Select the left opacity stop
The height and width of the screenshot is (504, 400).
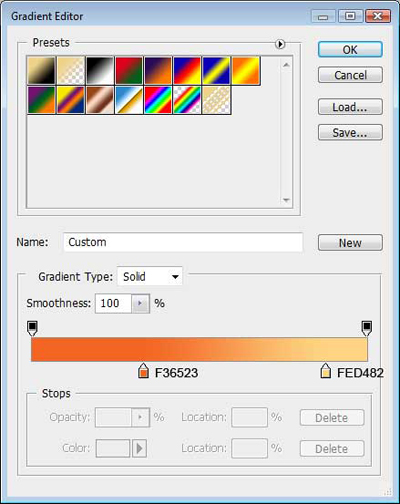coord(32,329)
